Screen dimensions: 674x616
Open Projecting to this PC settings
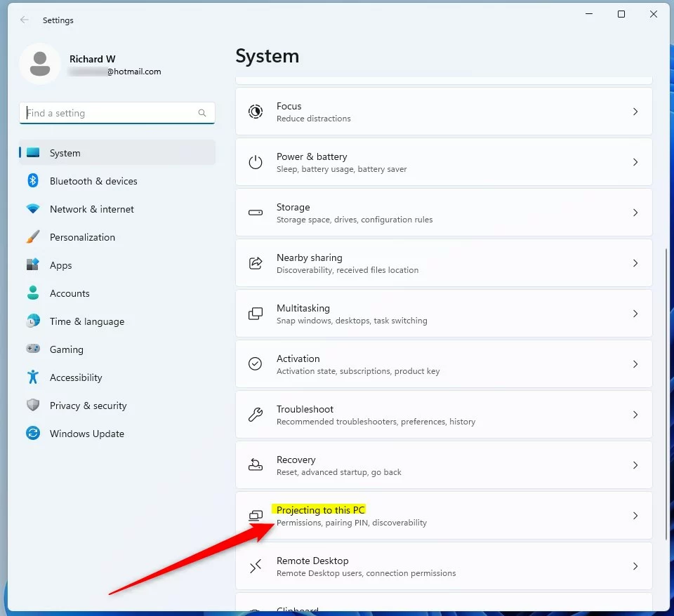(x=443, y=516)
